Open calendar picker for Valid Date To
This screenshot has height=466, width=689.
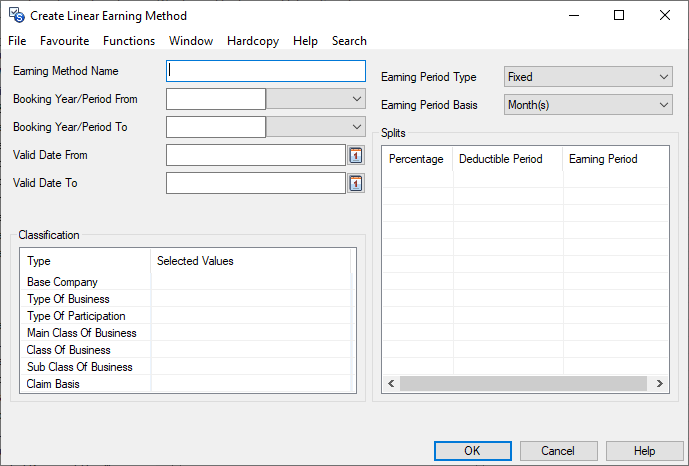pos(356,183)
